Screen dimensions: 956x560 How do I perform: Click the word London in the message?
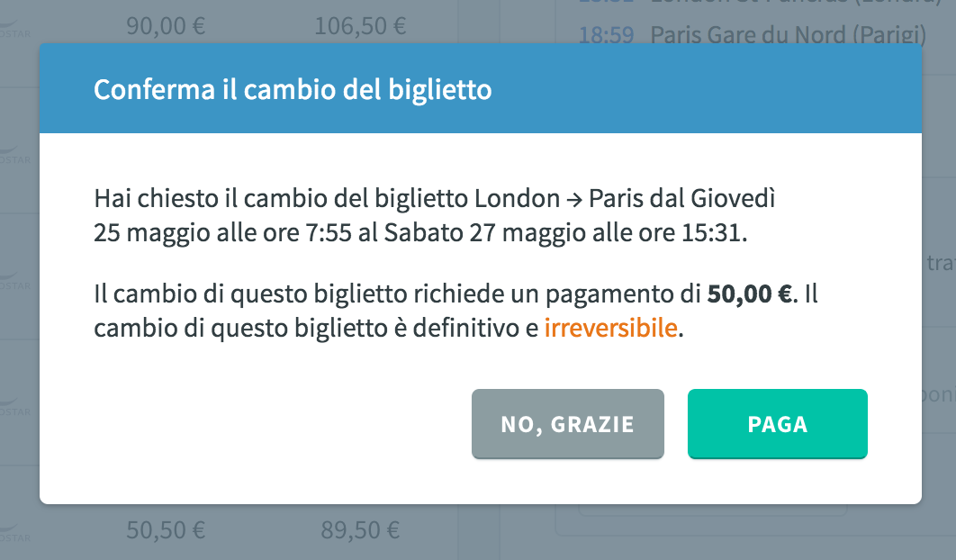click(x=517, y=198)
